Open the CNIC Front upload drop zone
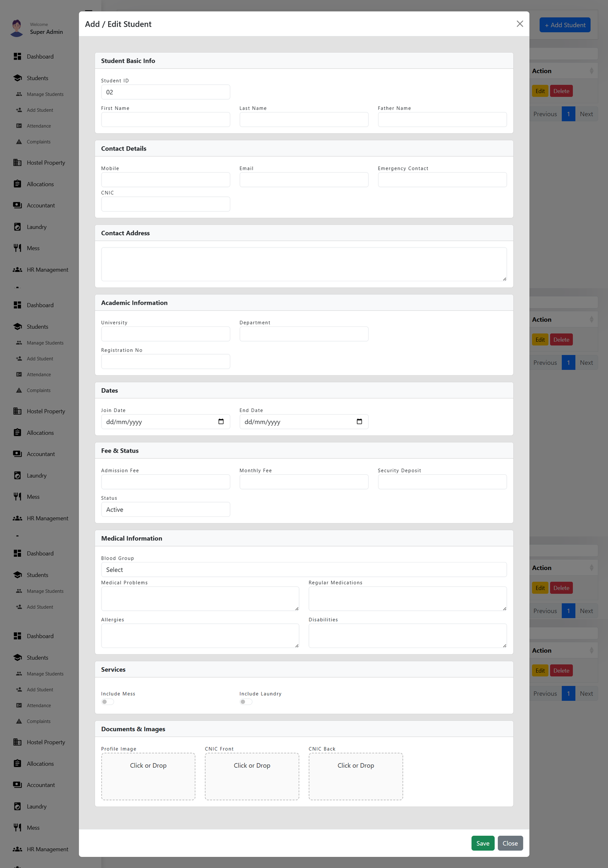This screenshot has height=868, width=608. [252, 776]
